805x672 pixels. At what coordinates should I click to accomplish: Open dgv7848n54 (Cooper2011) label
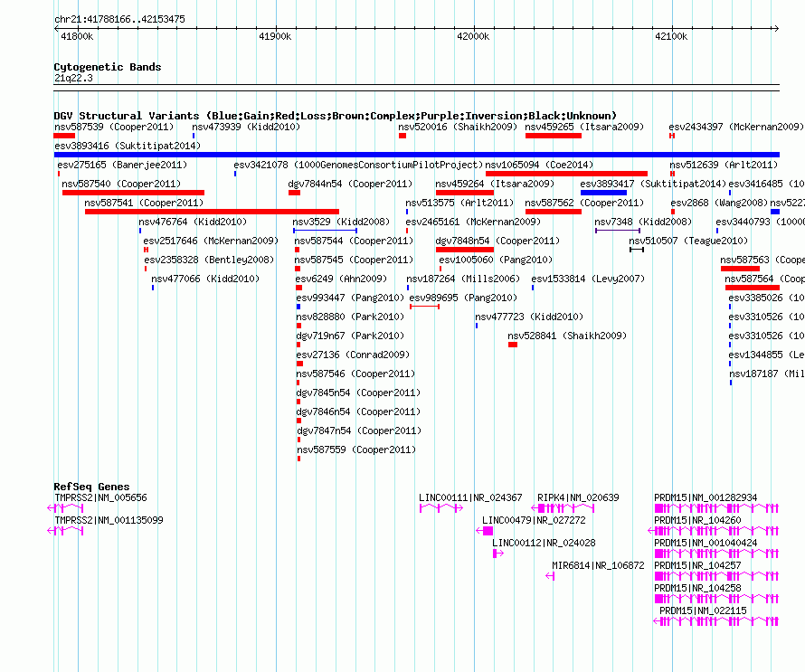[x=497, y=241]
